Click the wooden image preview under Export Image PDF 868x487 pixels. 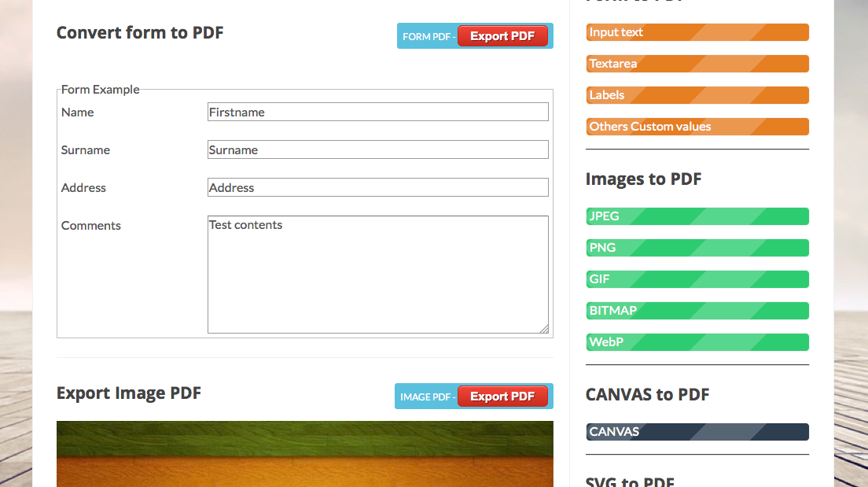[304, 454]
